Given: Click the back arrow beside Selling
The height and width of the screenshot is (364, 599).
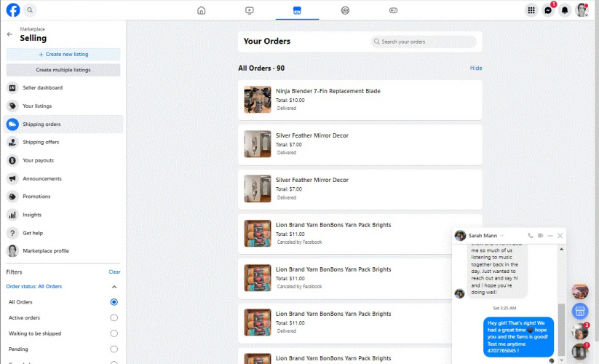Looking at the screenshot, I should (9, 34).
